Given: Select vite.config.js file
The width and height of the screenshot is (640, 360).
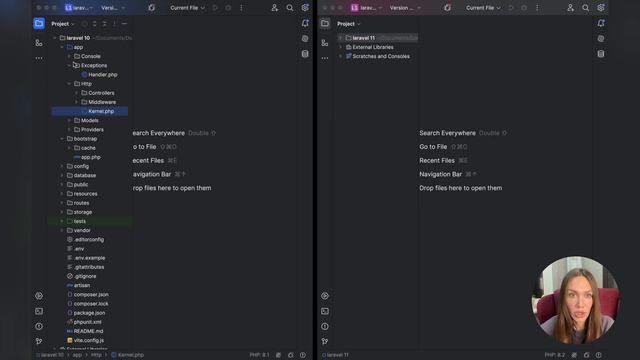Looking at the screenshot, I should pyautogui.click(x=85, y=340).
